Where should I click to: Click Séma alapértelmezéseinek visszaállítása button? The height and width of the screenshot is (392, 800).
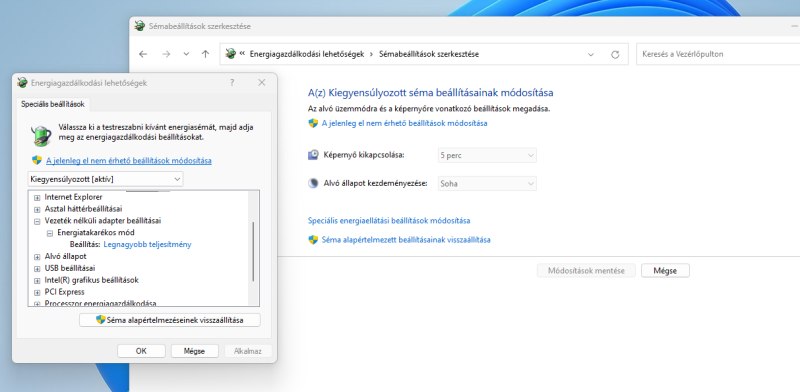(170, 320)
